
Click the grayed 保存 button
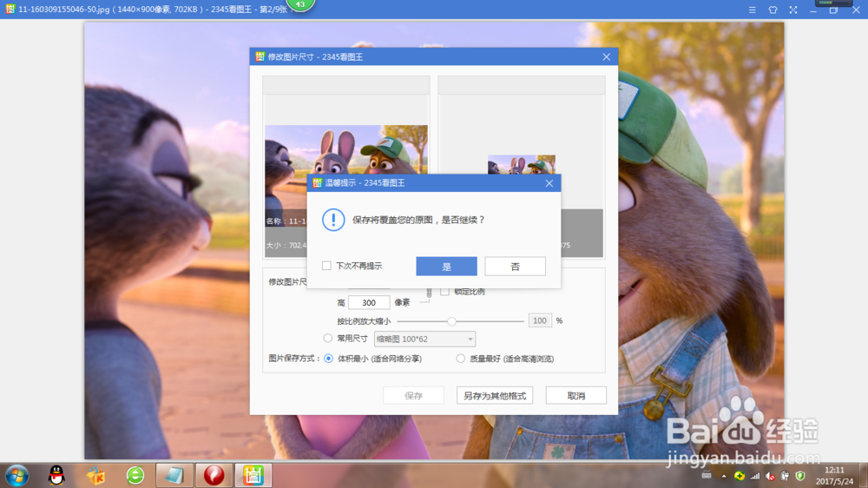pyautogui.click(x=413, y=395)
